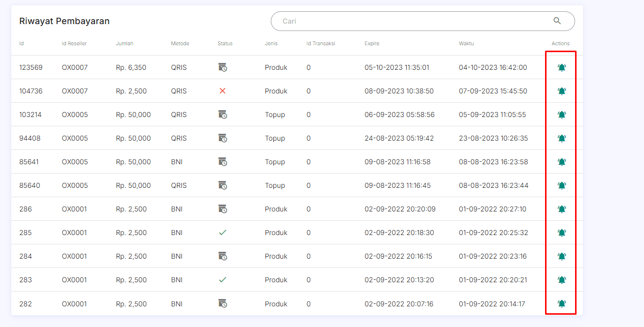
Task: Select the bell action in row 85640
Action: [x=561, y=185]
